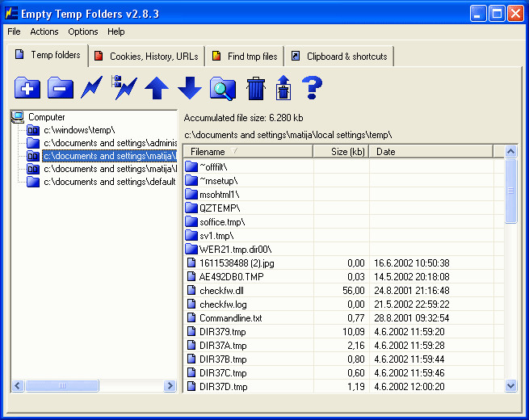Sort by the Date column header
Image resolution: width=529 pixels, height=420 pixels.
tap(430, 152)
